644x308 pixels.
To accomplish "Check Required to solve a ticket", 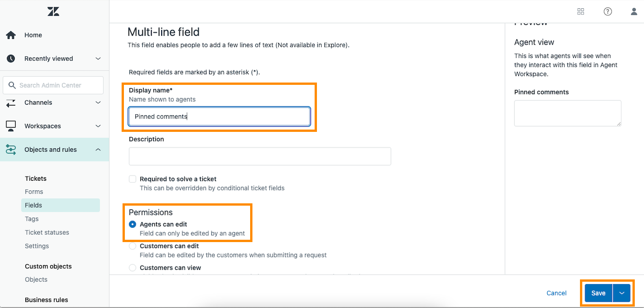I will [x=133, y=179].
